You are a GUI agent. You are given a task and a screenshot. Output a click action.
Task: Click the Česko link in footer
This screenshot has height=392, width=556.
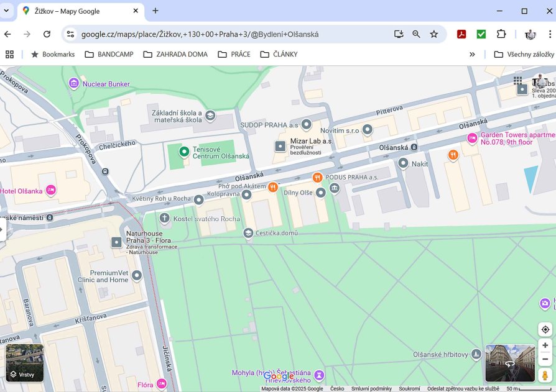(x=337, y=388)
